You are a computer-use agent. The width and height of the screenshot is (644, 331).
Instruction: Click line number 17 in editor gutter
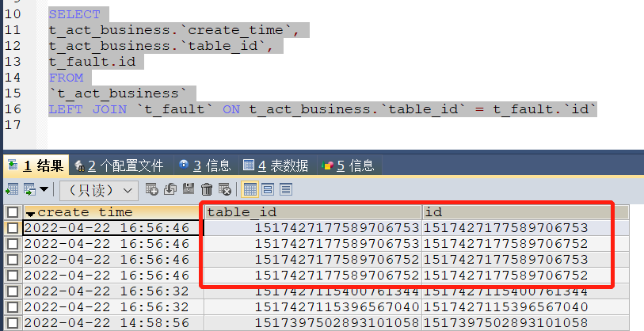pos(13,125)
